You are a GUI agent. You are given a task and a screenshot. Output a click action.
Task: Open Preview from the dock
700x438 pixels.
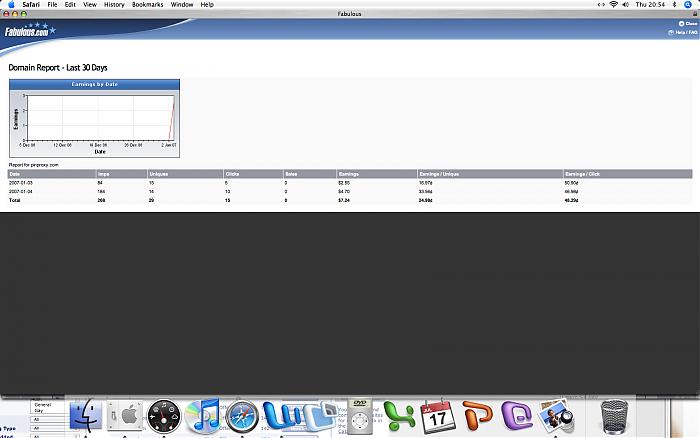click(x=556, y=416)
